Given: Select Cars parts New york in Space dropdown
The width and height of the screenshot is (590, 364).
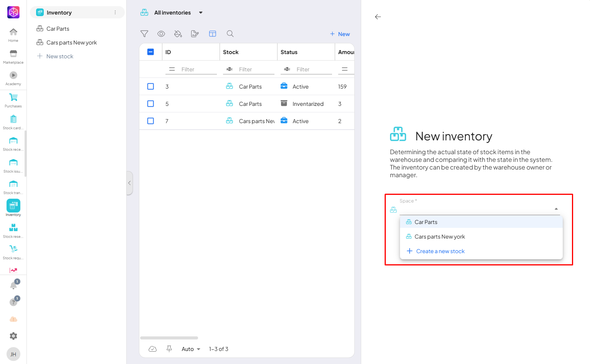Looking at the screenshot, I should pos(440,237).
